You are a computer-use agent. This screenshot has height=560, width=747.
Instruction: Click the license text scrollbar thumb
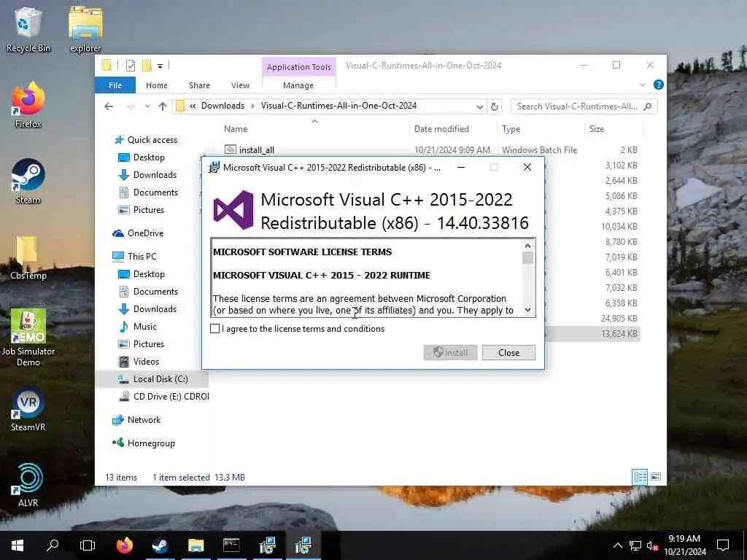[x=527, y=257]
